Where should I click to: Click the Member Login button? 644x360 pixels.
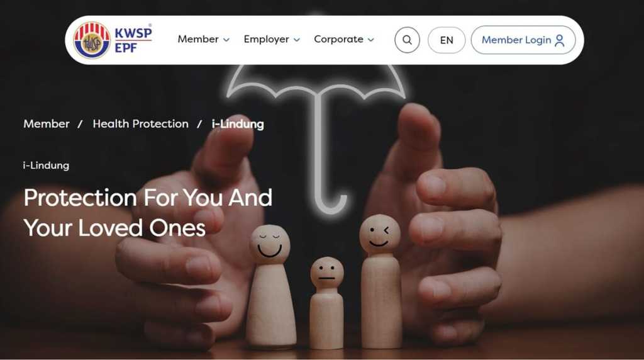tap(523, 40)
